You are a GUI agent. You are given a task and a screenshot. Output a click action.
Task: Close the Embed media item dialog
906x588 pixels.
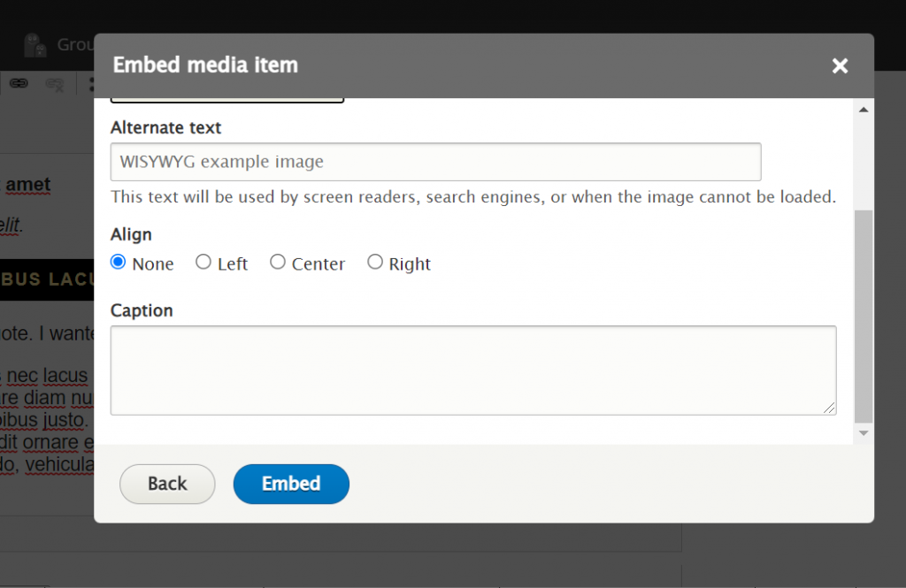[x=840, y=65]
